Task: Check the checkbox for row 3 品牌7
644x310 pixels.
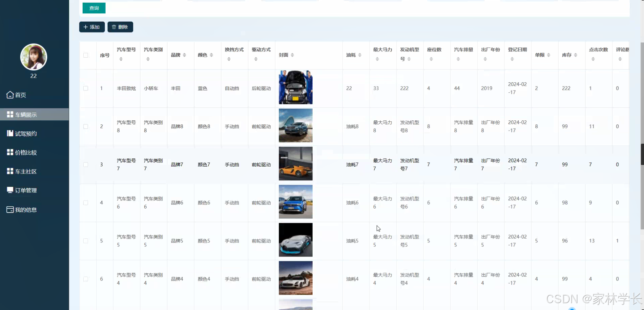Action: point(86,164)
